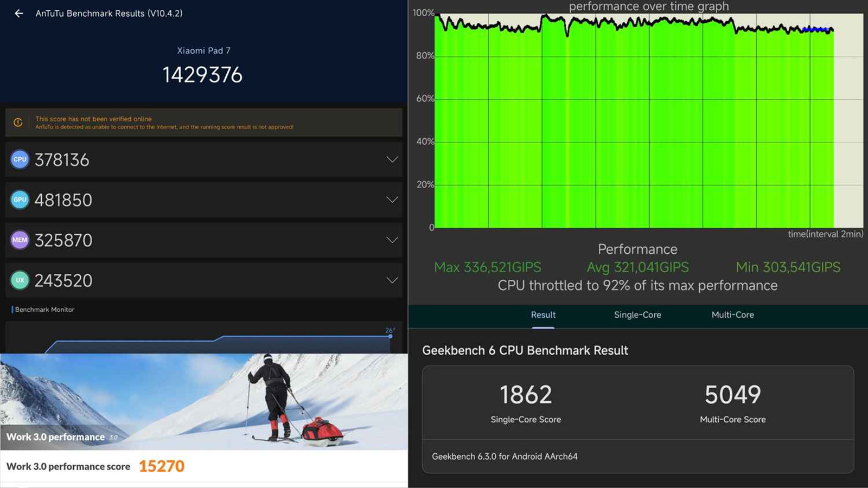Click the Work 3.0 score 15270

point(162,466)
